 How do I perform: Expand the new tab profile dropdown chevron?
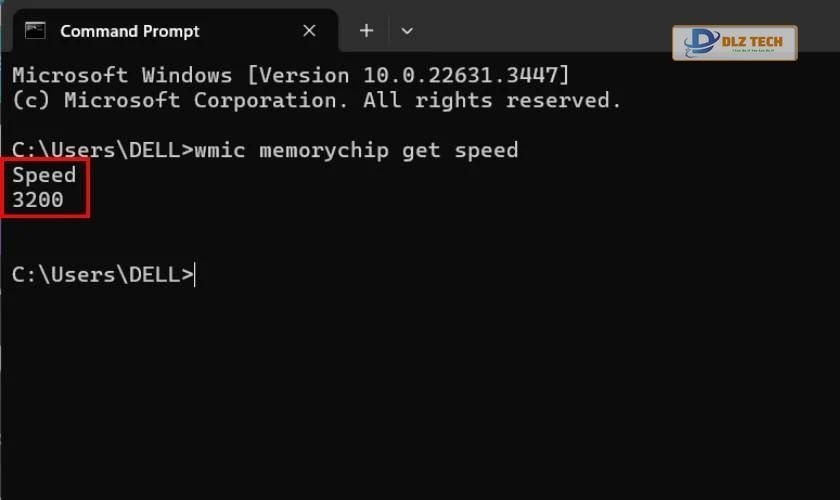(x=406, y=31)
